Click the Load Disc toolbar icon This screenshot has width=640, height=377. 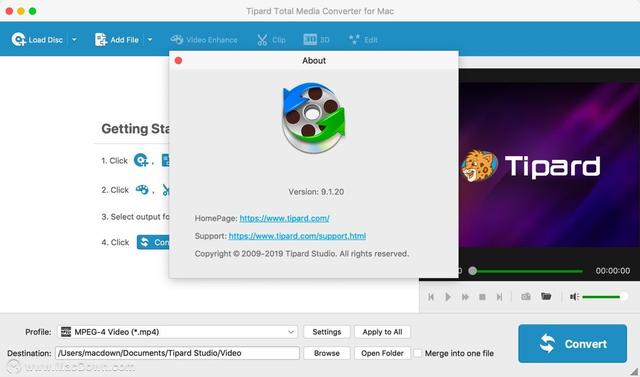pyautogui.click(x=19, y=40)
